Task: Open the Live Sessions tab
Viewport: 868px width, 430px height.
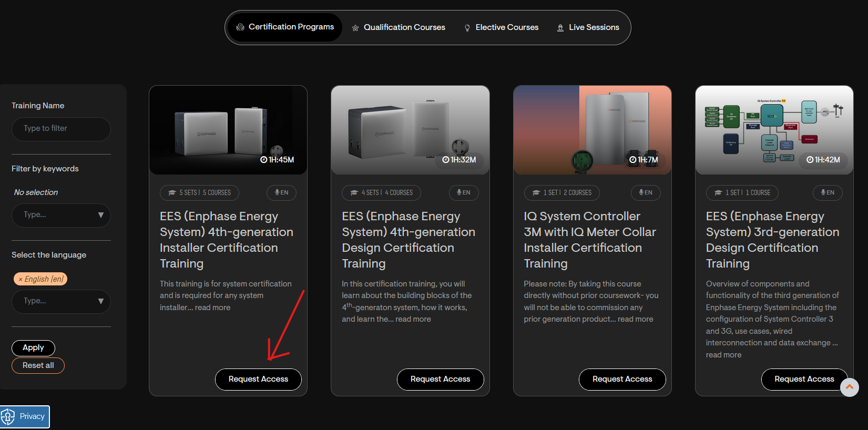Action: coord(588,27)
